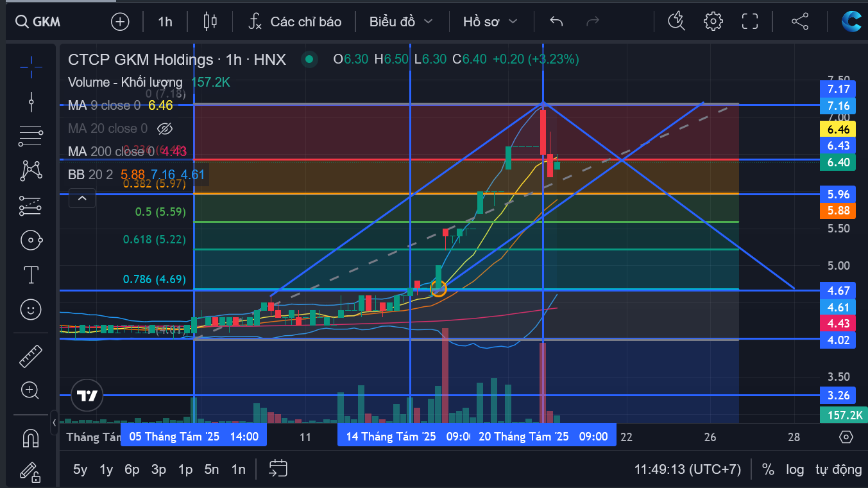This screenshot has width=868, height=488.
Task: Click the 0.786 (4.69) Fibonacci level label
Action: [x=154, y=279]
